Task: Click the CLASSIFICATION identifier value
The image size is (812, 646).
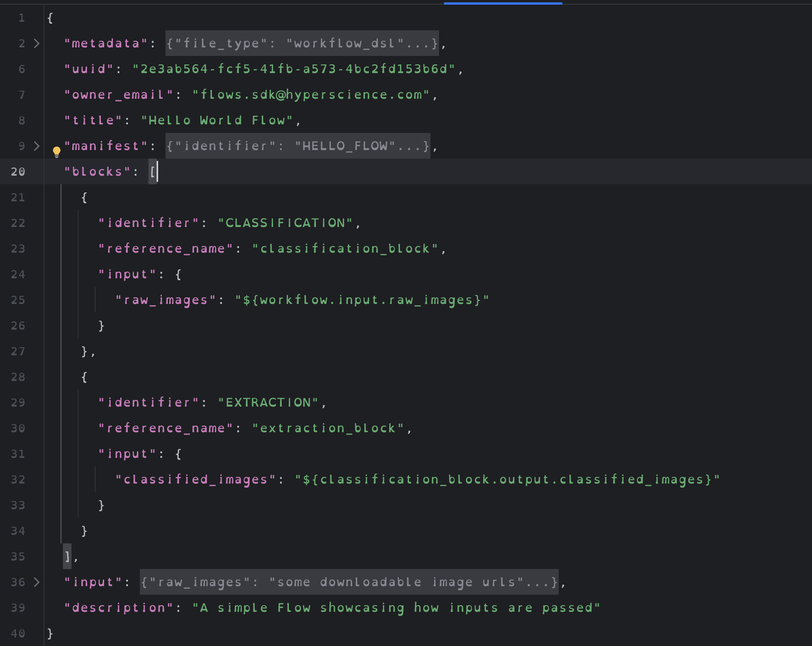Action: (285, 223)
